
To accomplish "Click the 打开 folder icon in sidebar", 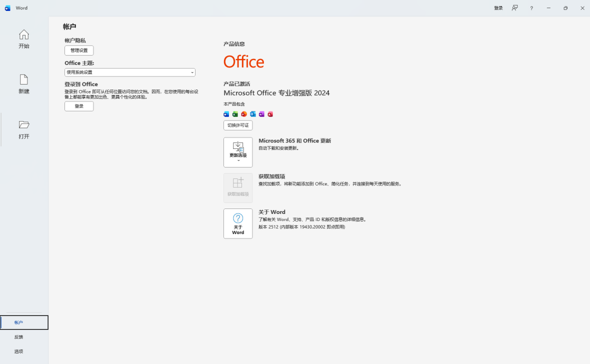I will (x=23, y=129).
